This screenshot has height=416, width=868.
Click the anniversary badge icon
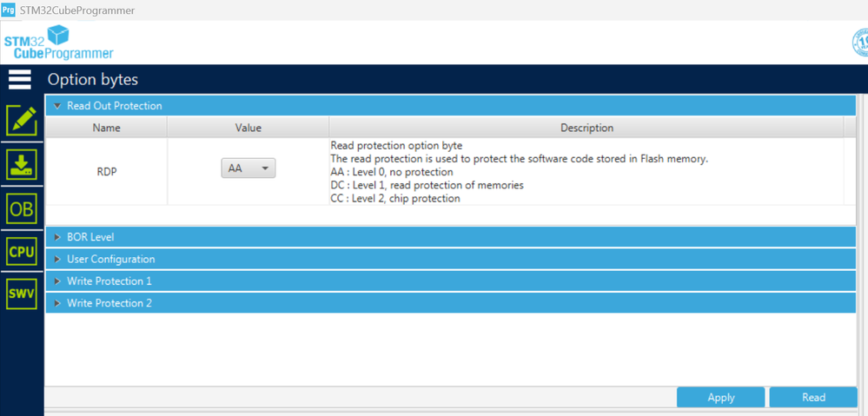[859, 43]
